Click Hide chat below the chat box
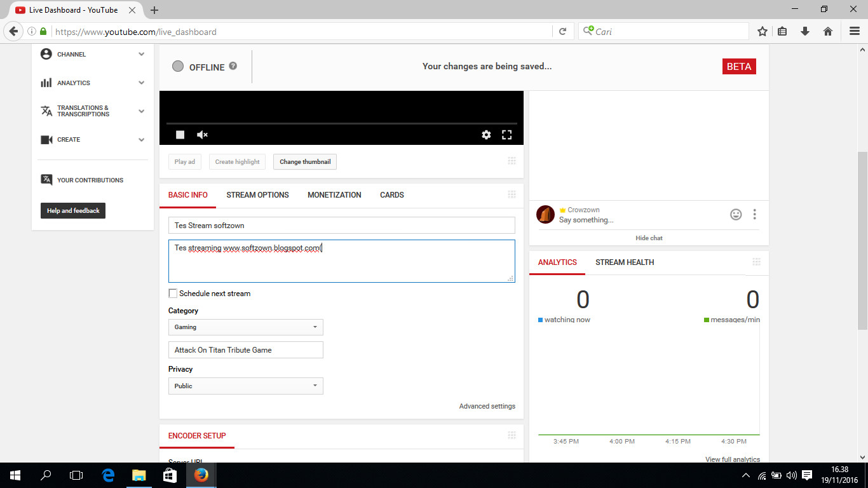This screenshot has width=868, height=488. pos(649,238)
